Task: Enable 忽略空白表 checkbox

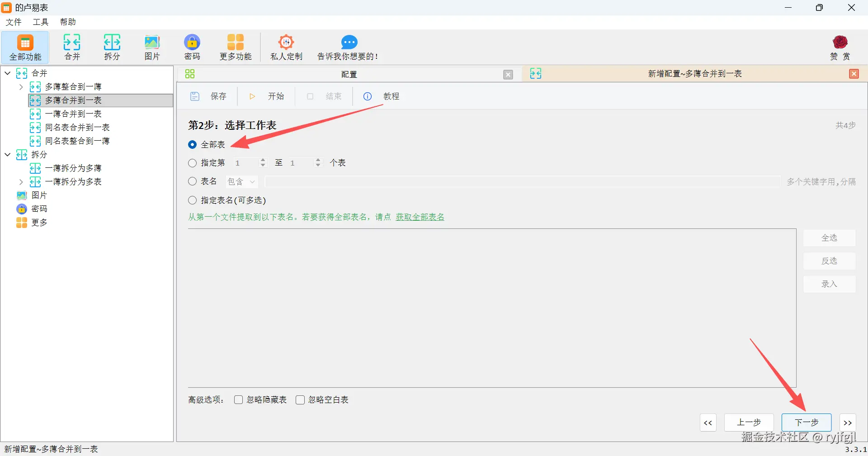Action: coord(300,400)
